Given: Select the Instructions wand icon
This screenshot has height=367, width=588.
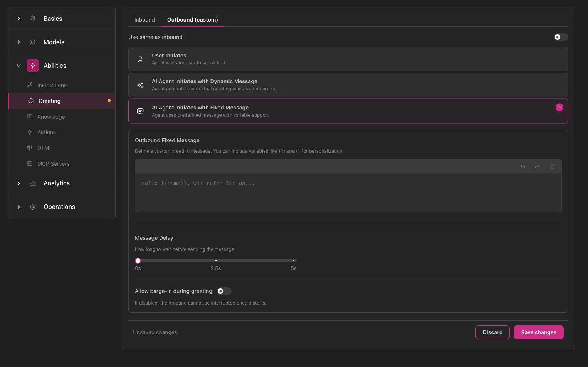Looking at the screenshot, I should click(29, 85).
